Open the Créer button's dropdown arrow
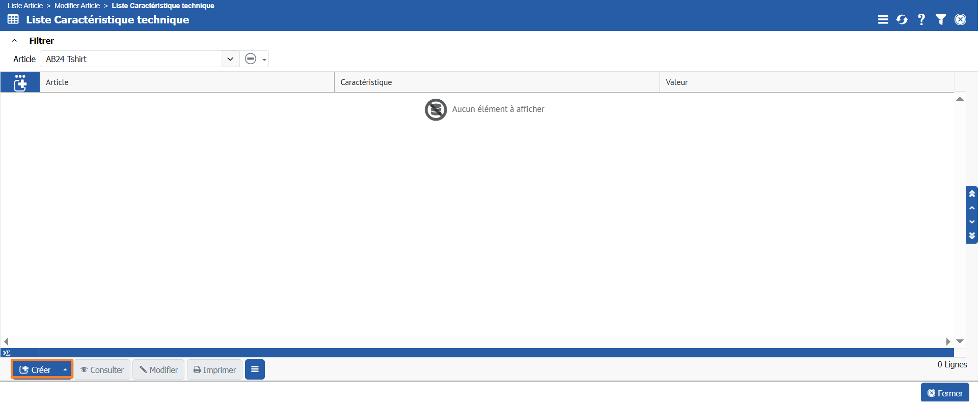Image resolution: width=980 pixels, height=404 pixels. click(65, 370)
